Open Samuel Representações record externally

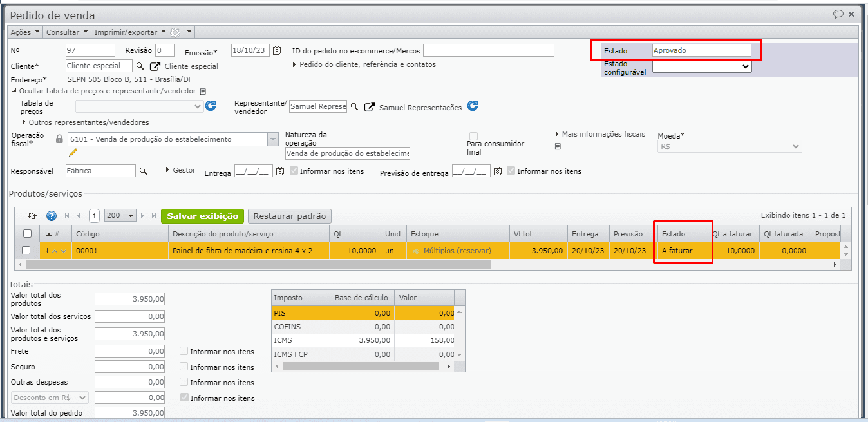[x=369, y=108]
